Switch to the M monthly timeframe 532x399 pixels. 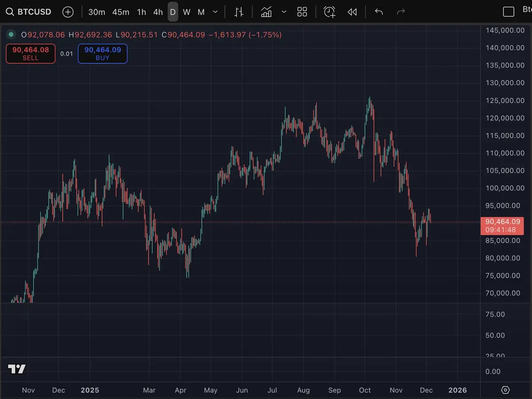[x=201, y=12]
